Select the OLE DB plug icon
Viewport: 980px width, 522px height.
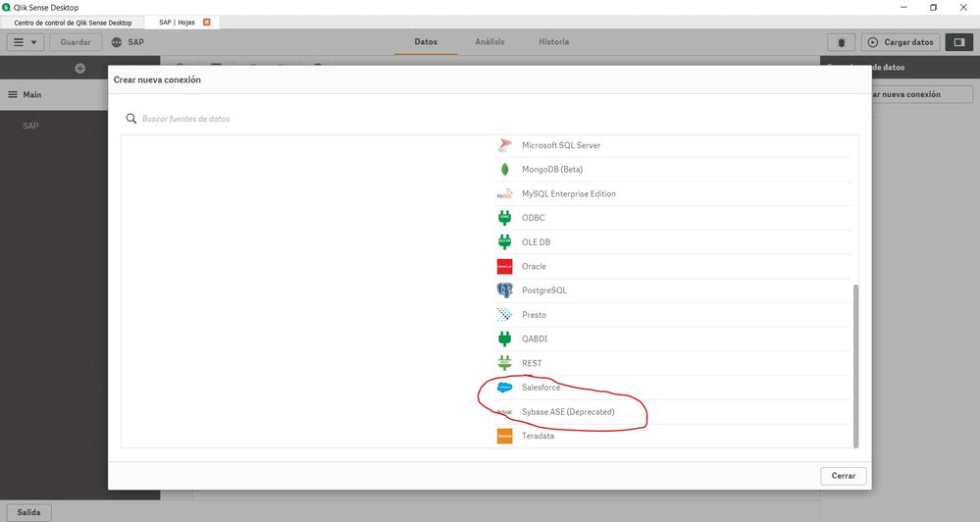(x=504, y=242)
